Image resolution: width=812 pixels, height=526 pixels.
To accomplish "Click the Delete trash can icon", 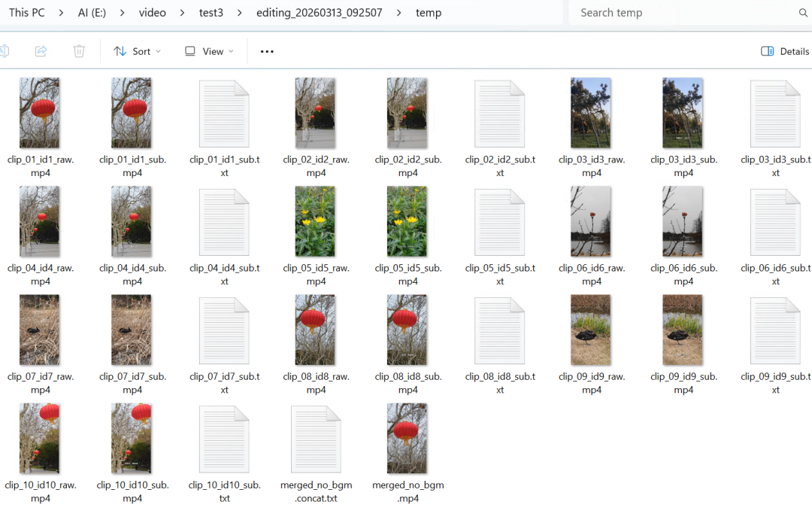I will pos(79,51).
